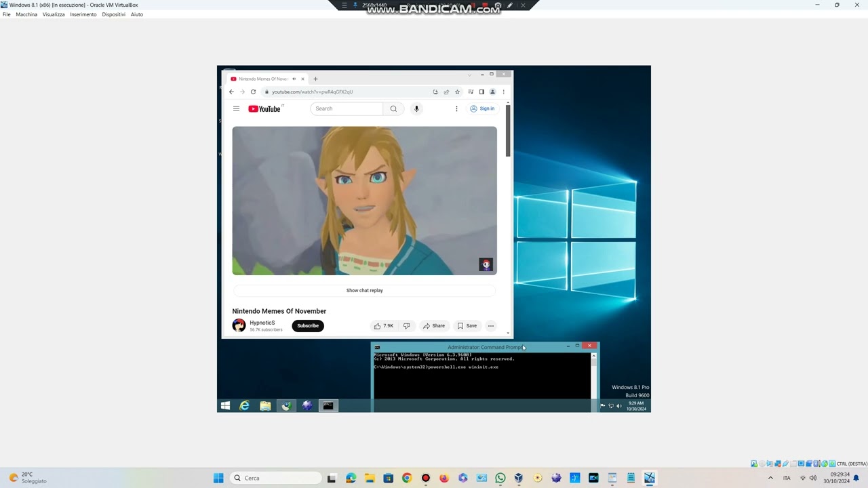868x488 pixels.
Task: Open VM clock showing 9:29 AM
Action: 637,406
